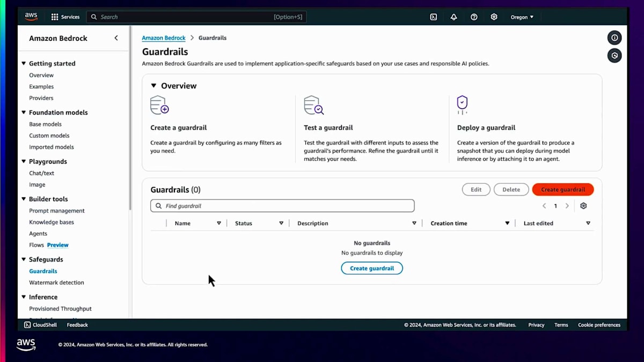Collapse the Overview panel
The height and width of the screenshot is (362, 644).
(153, 86)
